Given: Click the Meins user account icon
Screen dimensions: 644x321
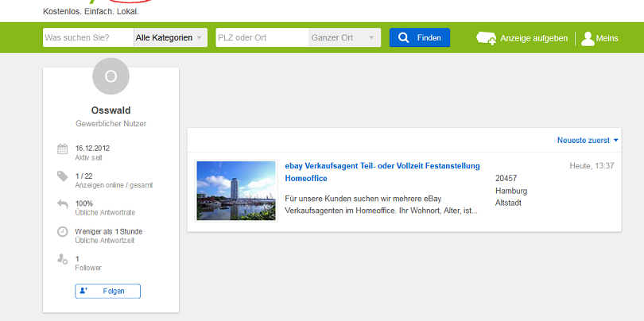Looking at the screenshot, I should click(x=588, y=38).
